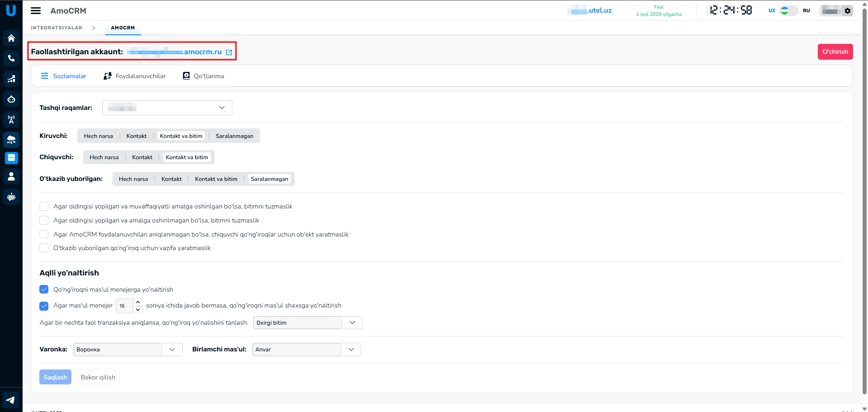Enable 'O'tkazib yuborilgan qo'ng'iroq uchun vazifa yaratmaslik' checkbox
This screenshot has width=868, height=412.
(x=44, y=248)
